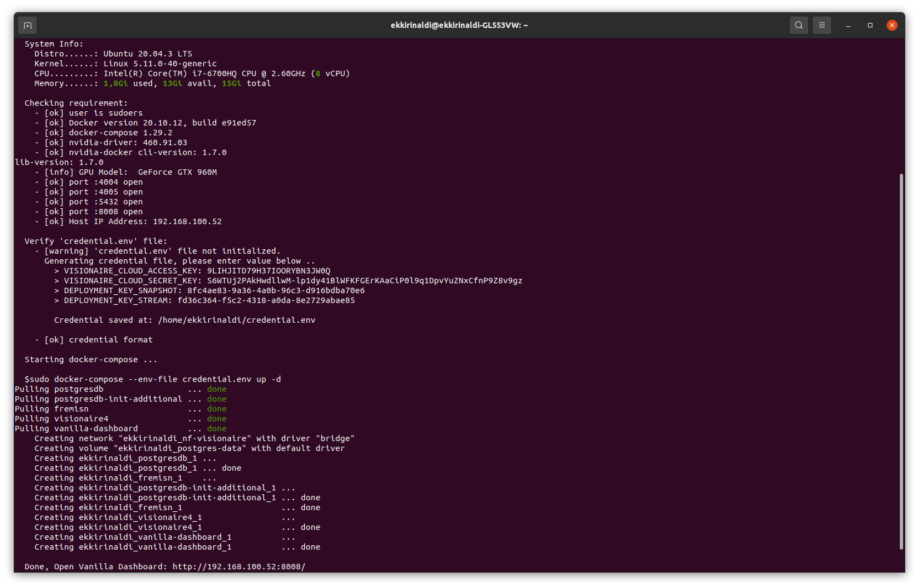
Task: Click the 'System Info:' heading
Action: [x=54, y=44]
